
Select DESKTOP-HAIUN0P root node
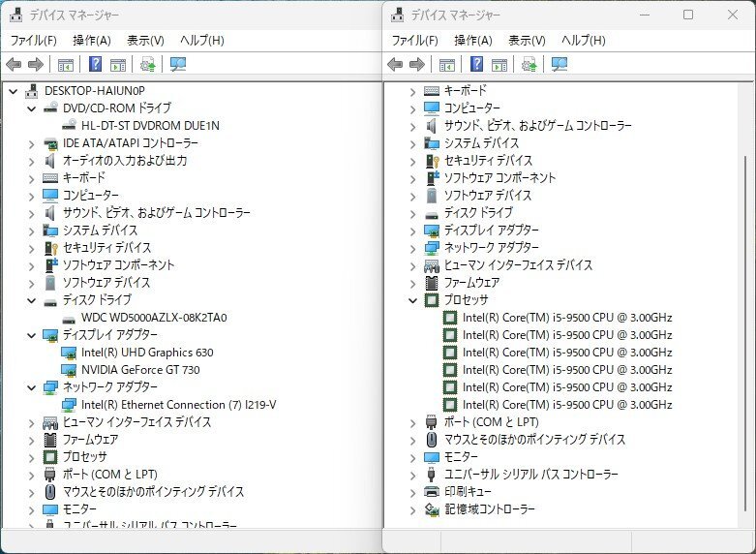[95, 91]
